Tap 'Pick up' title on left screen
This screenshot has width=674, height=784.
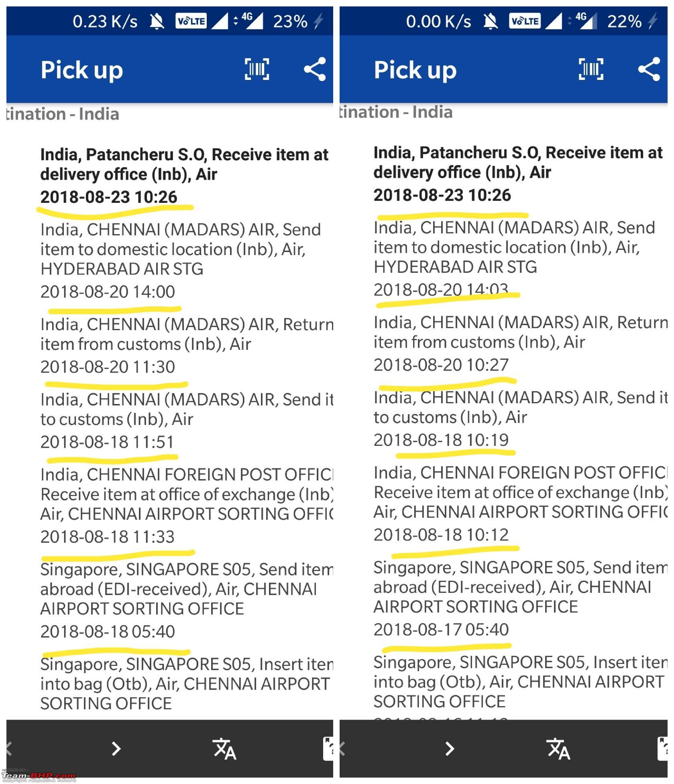pyautogui.click(x=83, y=71)
